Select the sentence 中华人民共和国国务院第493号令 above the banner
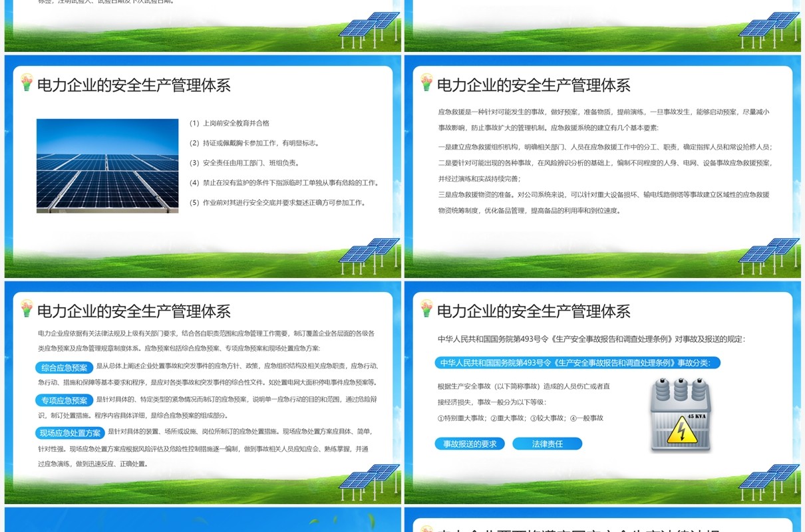This screenshot has height=532, width=805. 591,339
